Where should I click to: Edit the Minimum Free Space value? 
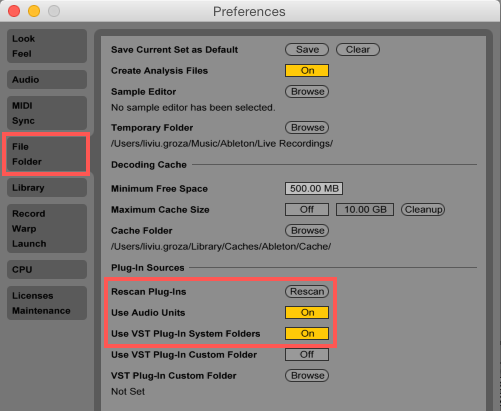314,188
